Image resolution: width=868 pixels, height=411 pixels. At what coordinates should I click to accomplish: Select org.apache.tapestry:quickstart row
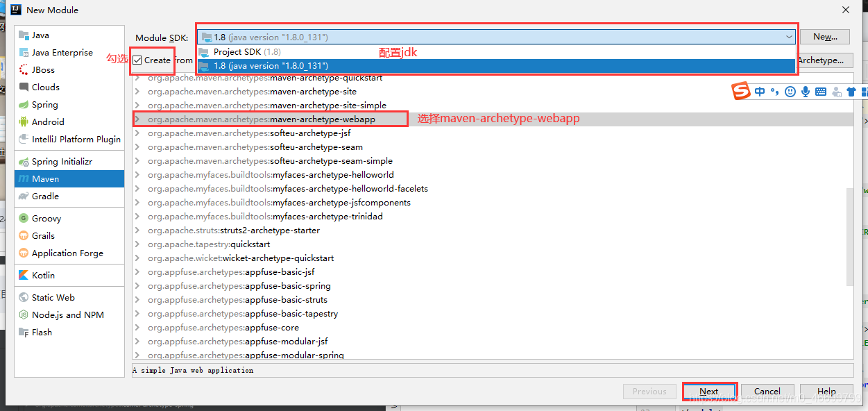(x=489, y=244)
